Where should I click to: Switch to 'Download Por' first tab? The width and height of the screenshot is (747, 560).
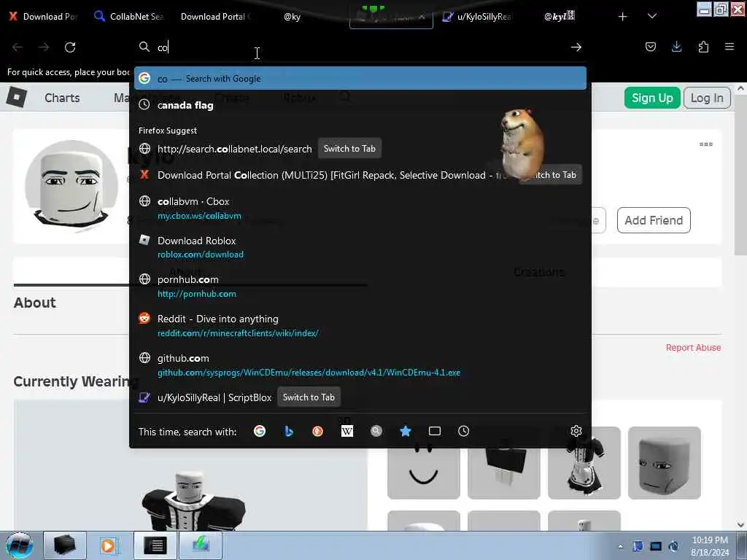[x=43, y=17]
